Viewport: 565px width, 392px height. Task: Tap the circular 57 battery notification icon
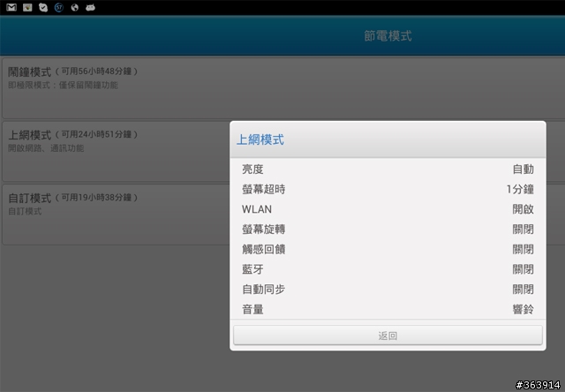tap(59, 7)
